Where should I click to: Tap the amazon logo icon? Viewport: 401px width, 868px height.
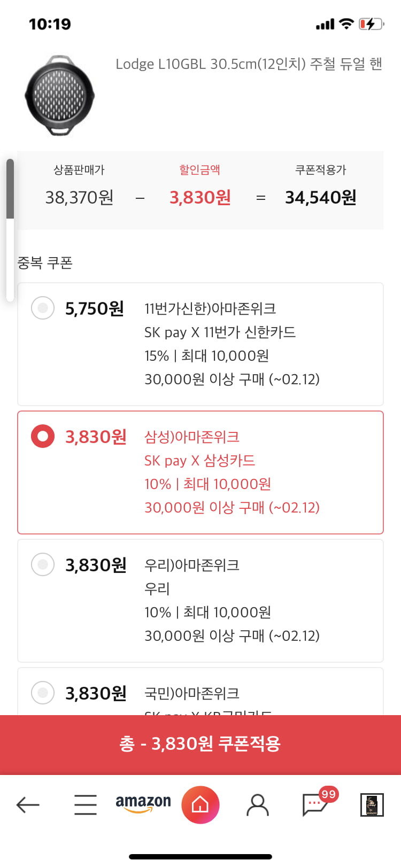[x=143, y=803]
